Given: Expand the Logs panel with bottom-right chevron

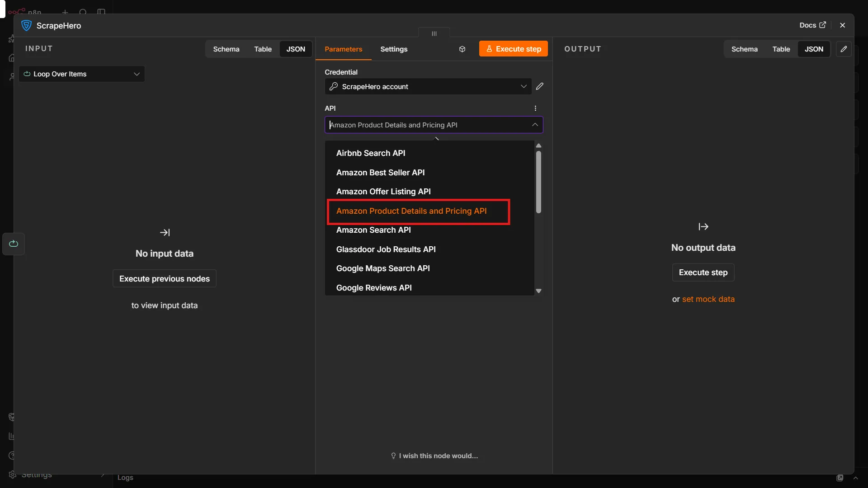Looking at the screenshot, I should point(856,478).
